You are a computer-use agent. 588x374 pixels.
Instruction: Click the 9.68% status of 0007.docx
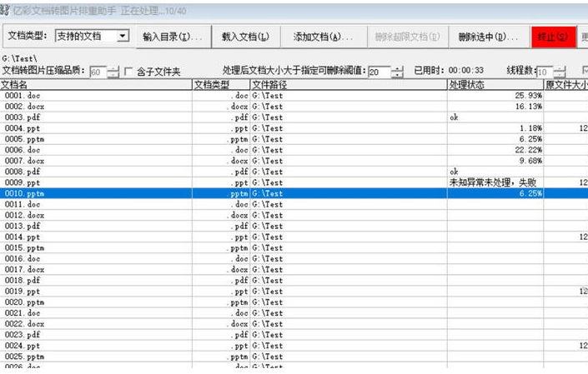coord(530,161)
